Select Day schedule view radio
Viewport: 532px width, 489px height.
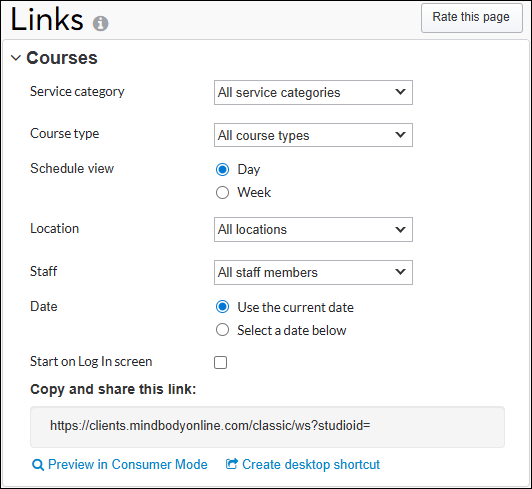point(222,169)
